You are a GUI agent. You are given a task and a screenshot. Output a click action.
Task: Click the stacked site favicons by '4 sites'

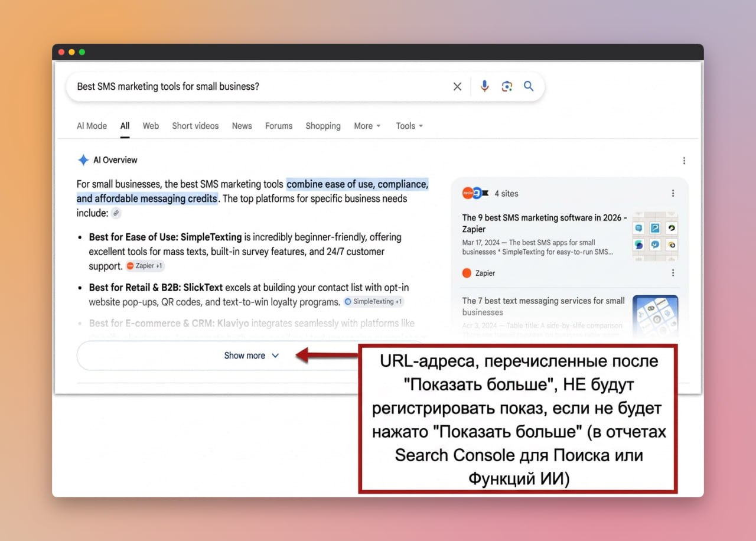[x=475, y=193]
